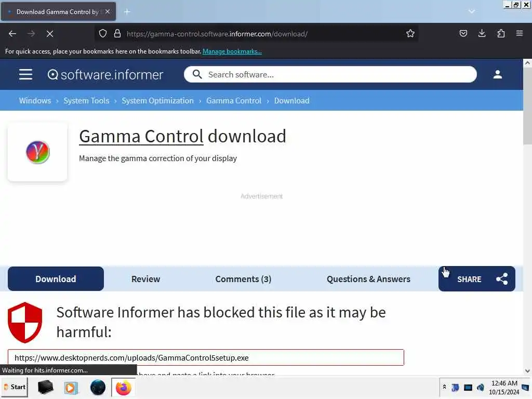Navigate to System Optimization breadcrumb
Image resolution: width=532 pixels, height=399 pixels.
[x=157, y=101]
